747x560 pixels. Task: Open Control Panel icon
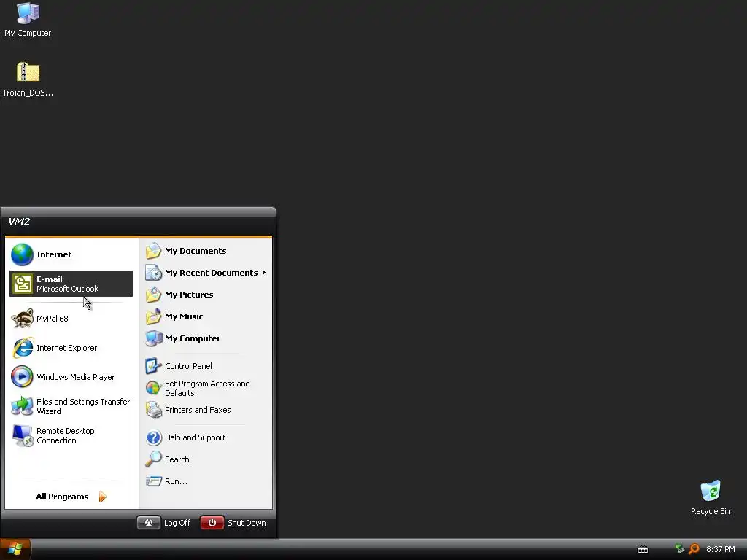point(153,366)
